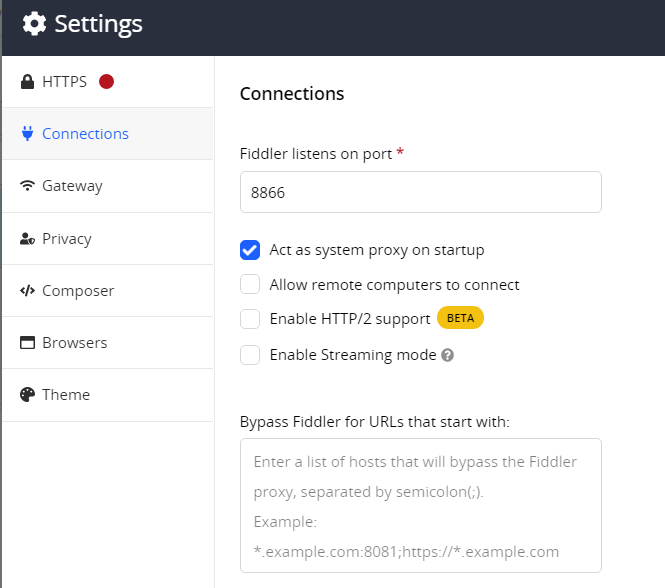Click the BETA badge next to HTTP/2

(x=460, y=318)
